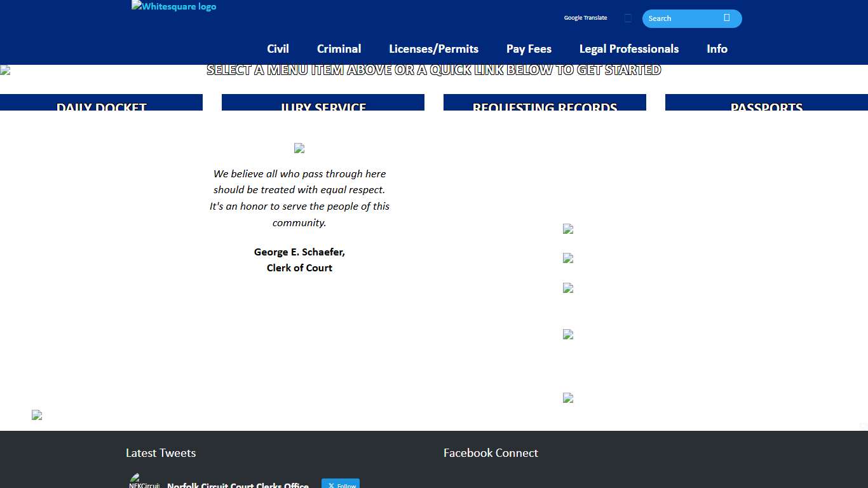
Task: Click the NFKCircuit profile avatar
Action: 144,482
